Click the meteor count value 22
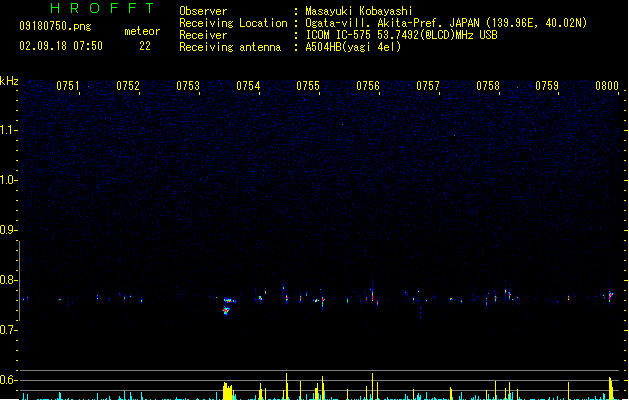The height and width of the screenshot is (400, 629). [145, 46]
